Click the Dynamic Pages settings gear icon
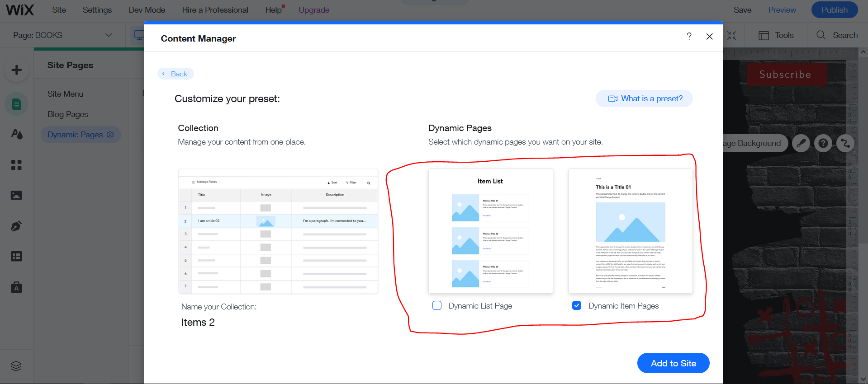 click(110, 135)
